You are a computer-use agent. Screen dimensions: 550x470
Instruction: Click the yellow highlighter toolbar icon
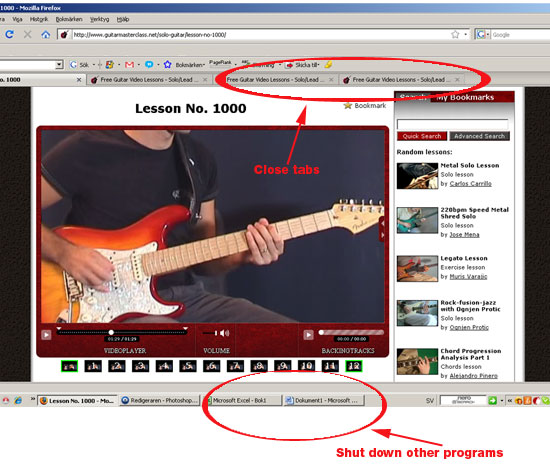pos(328,64)
